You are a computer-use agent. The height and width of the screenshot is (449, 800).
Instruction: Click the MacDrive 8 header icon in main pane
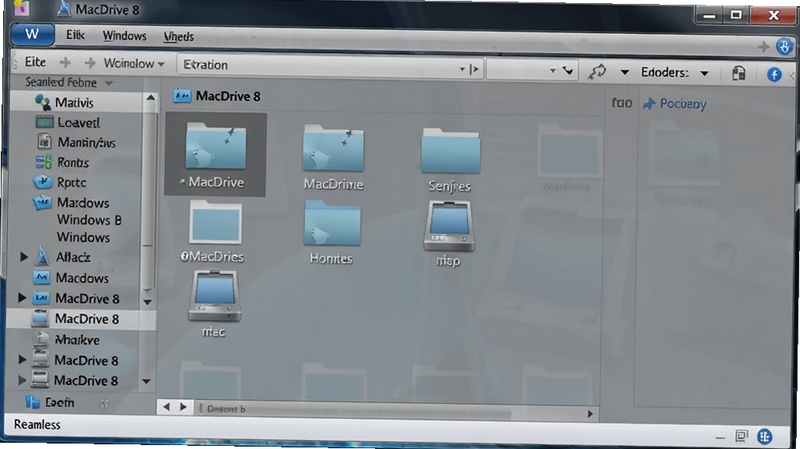[x=182, y=95]
